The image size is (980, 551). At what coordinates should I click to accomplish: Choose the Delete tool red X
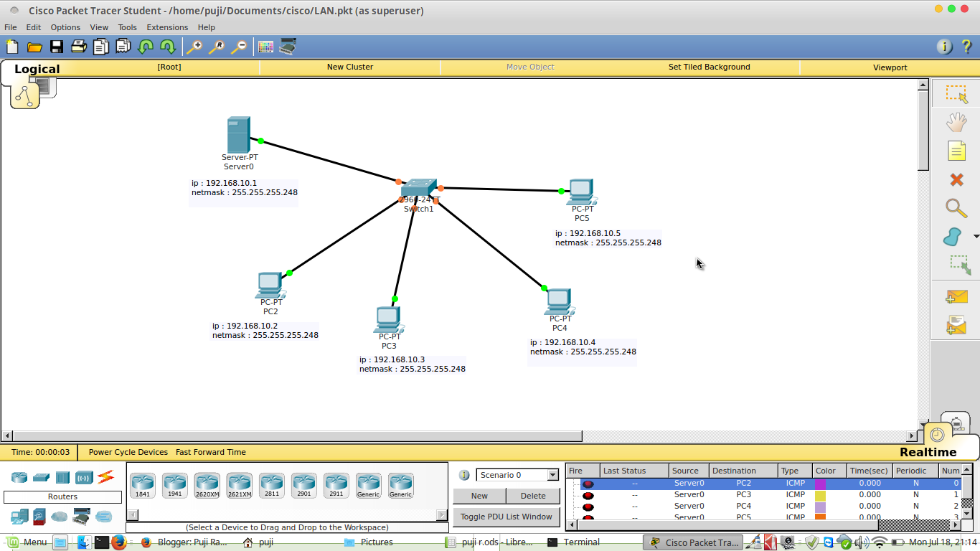[956, 179]
